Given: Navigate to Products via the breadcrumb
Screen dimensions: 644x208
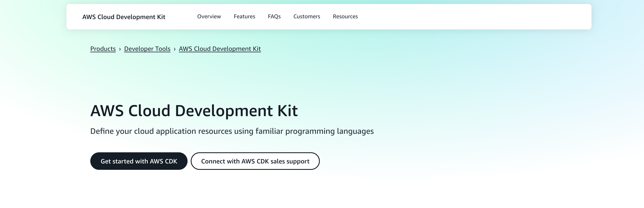Looking at the screenshot, I should click(x=103, y=49).
